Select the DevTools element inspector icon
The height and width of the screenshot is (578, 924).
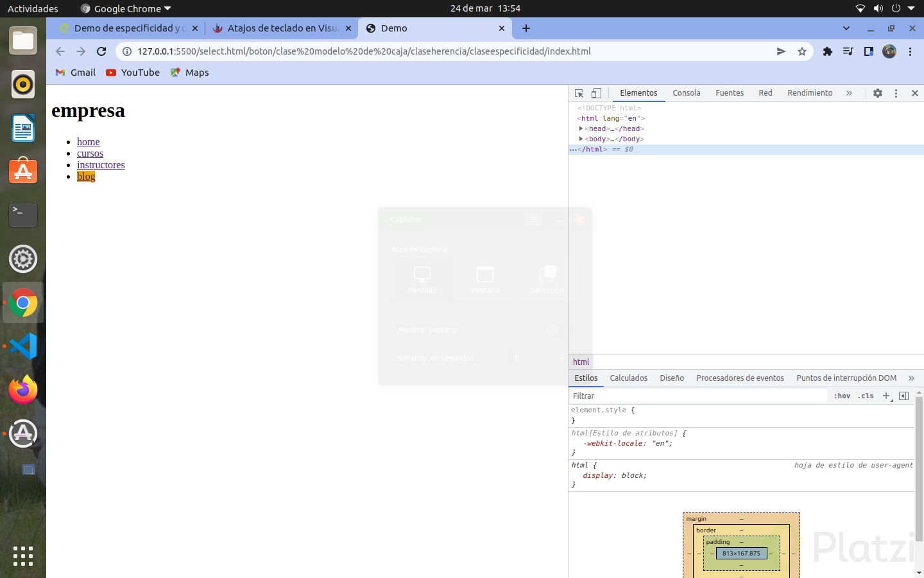579,93
